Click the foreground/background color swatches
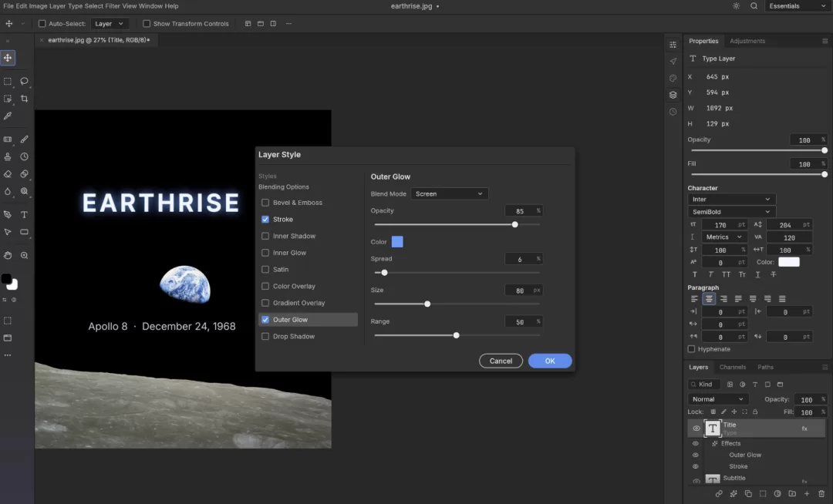 [9, 282]
